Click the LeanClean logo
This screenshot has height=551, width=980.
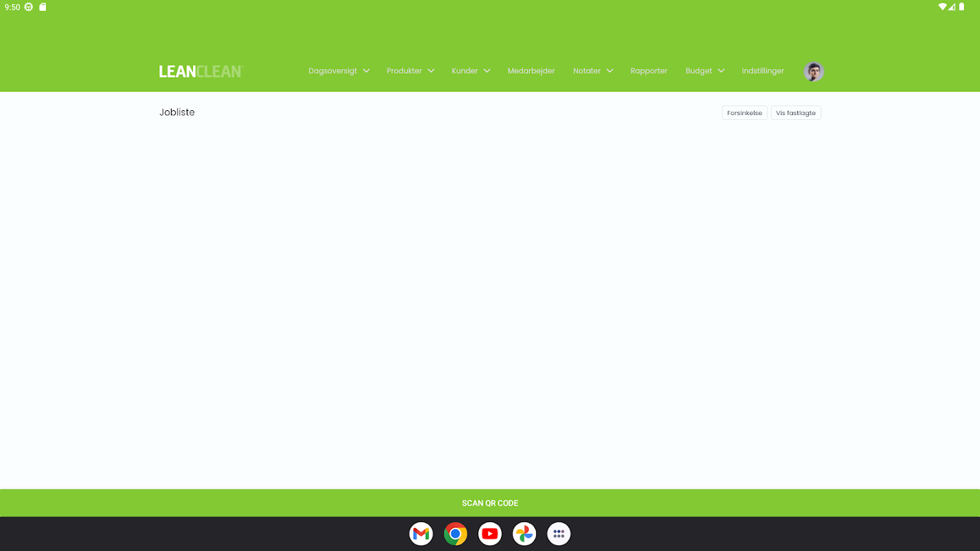[201, 71]
